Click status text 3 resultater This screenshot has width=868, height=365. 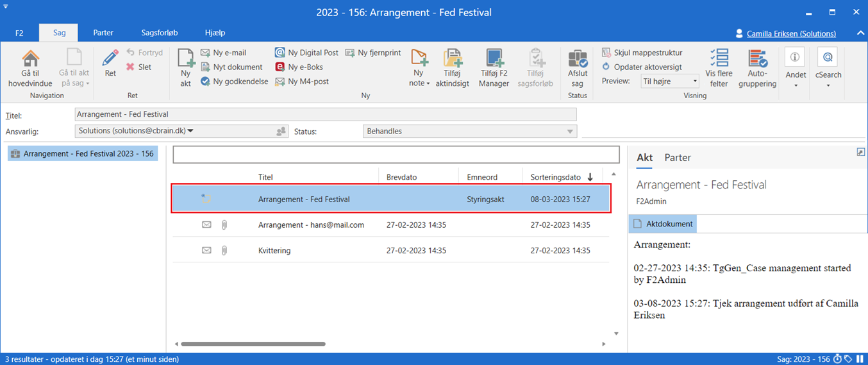click(x=92, y=359)
